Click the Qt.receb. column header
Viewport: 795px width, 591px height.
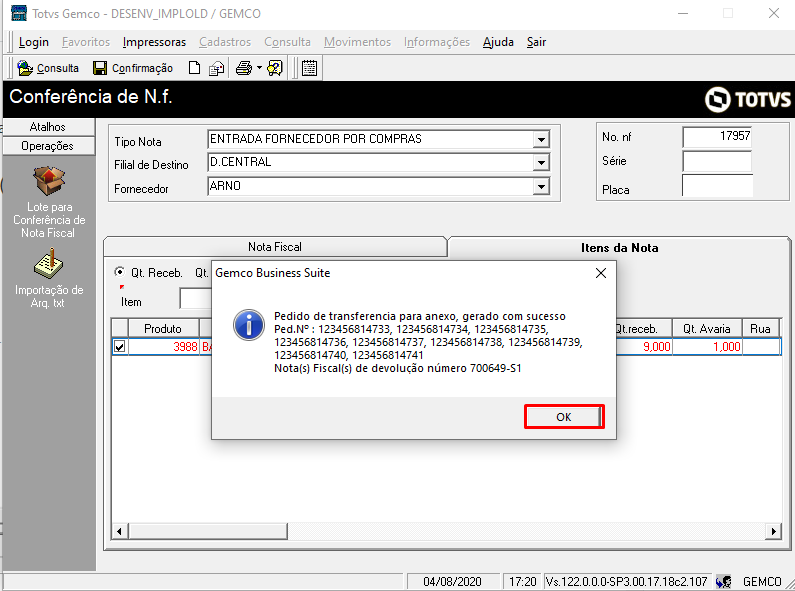pos(644,328)
